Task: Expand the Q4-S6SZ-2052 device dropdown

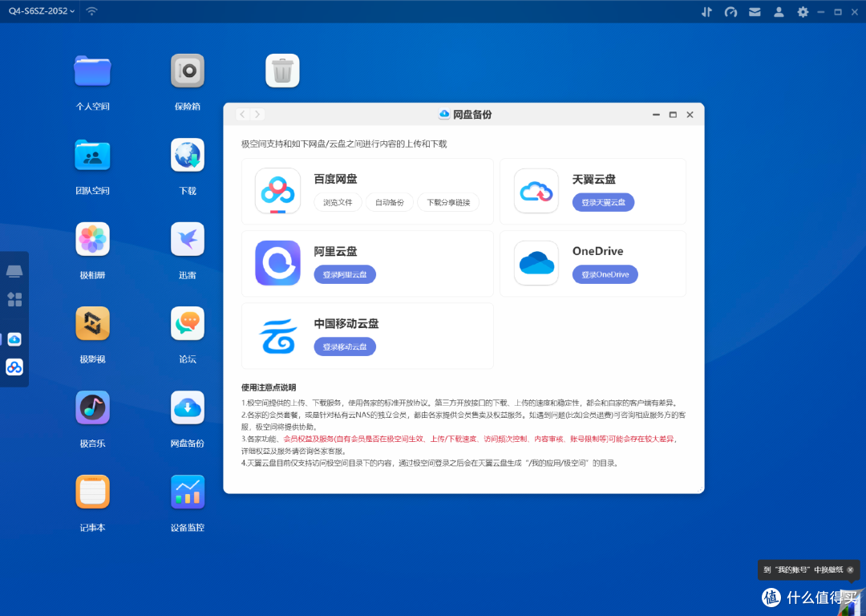Action: tap(42, 11)
